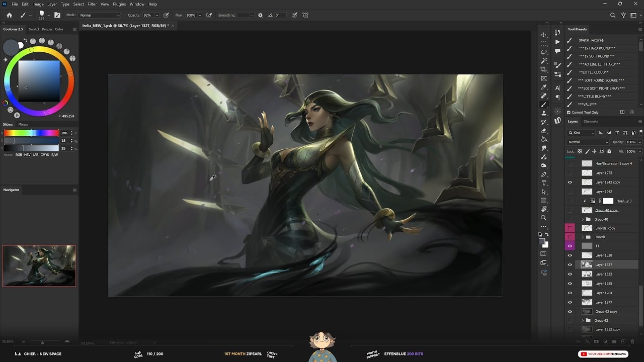Show Layer 1272 visibility box

(x=570, y=173)
